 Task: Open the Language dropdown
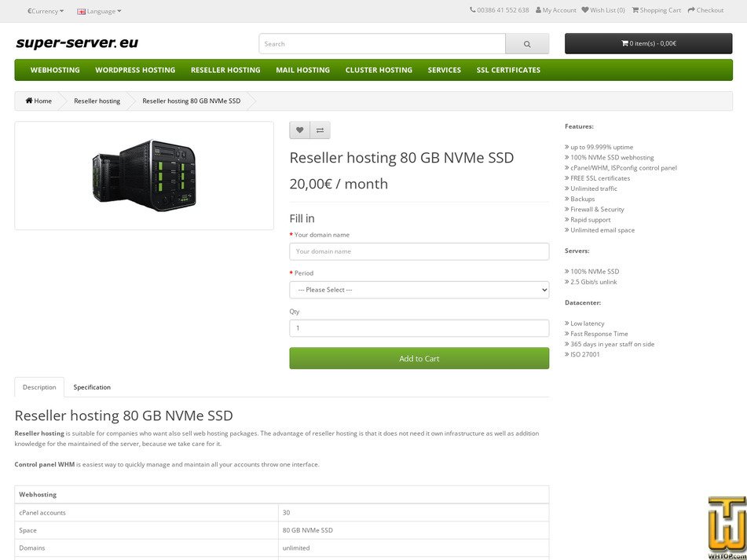click(99, 11)
